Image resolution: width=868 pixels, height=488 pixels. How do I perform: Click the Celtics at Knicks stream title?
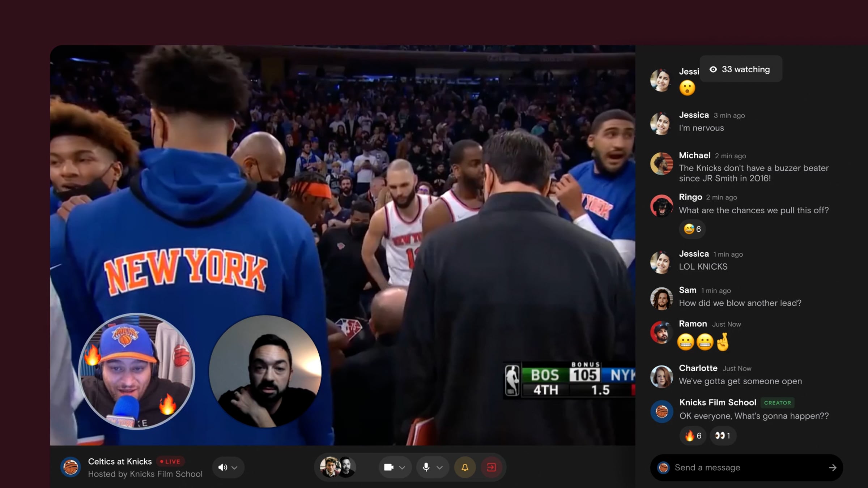pyautogui.click(x=120, y=462)
